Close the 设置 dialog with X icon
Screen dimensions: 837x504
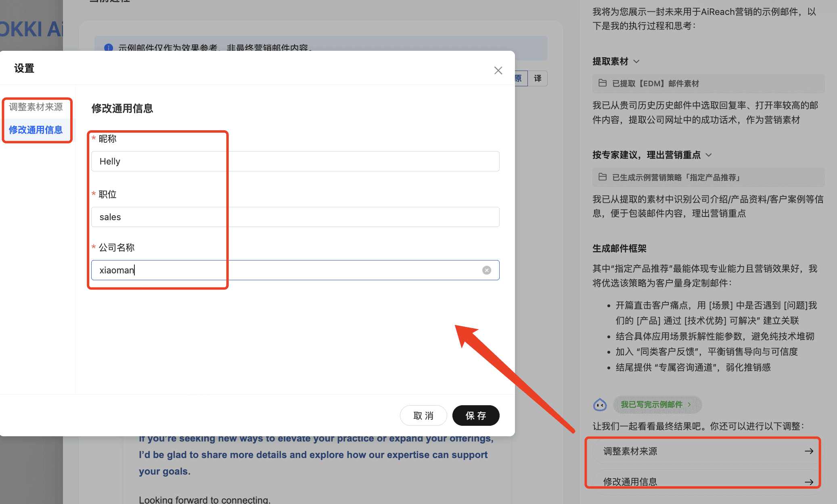pos(498,71)
